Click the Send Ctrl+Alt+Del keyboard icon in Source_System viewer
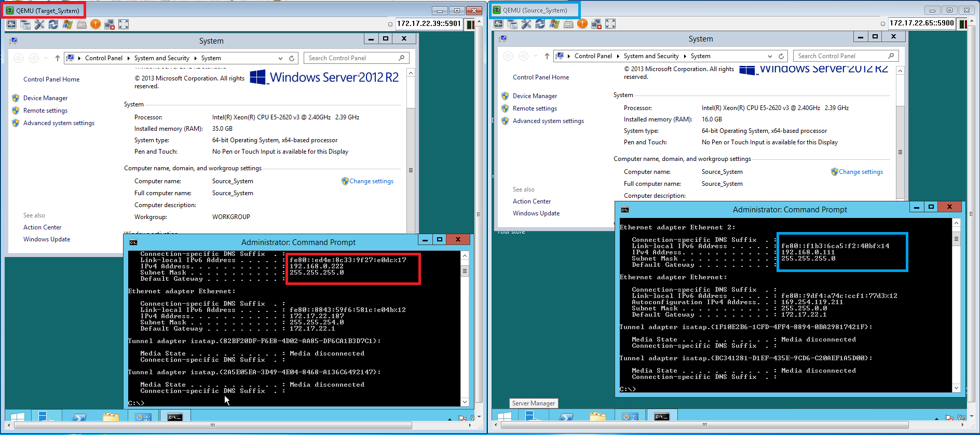980x435 pixels. pyautogui.click(x=568, y=24)
